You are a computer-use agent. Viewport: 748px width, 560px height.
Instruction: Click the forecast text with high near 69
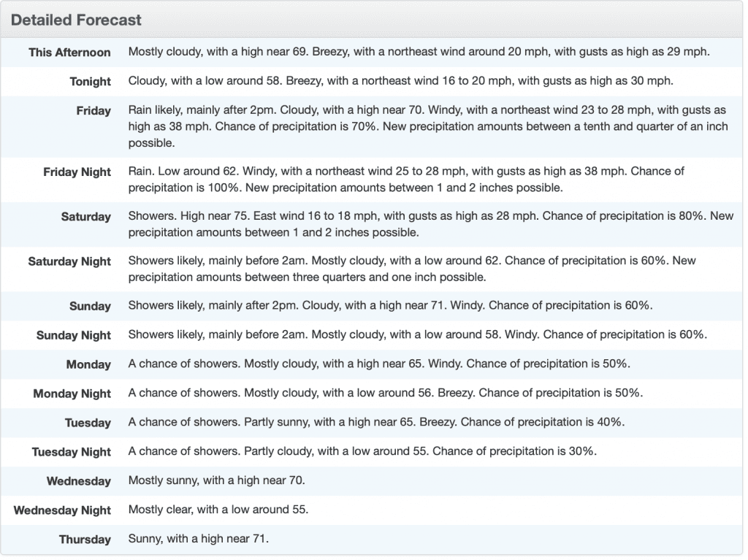tap(419, 53)
